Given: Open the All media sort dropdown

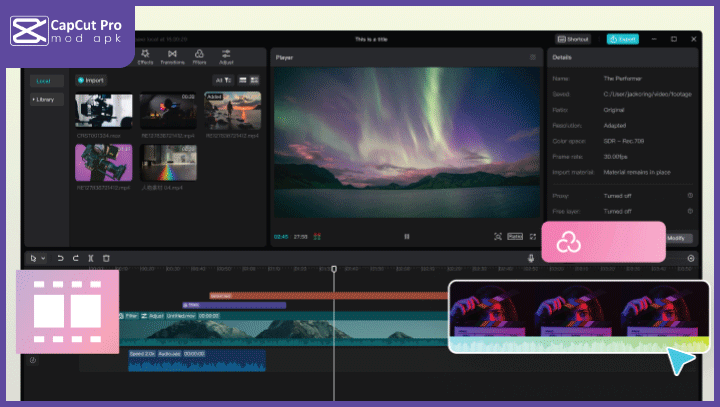Looking at the screenshot, I should click(x=222, y=80).
